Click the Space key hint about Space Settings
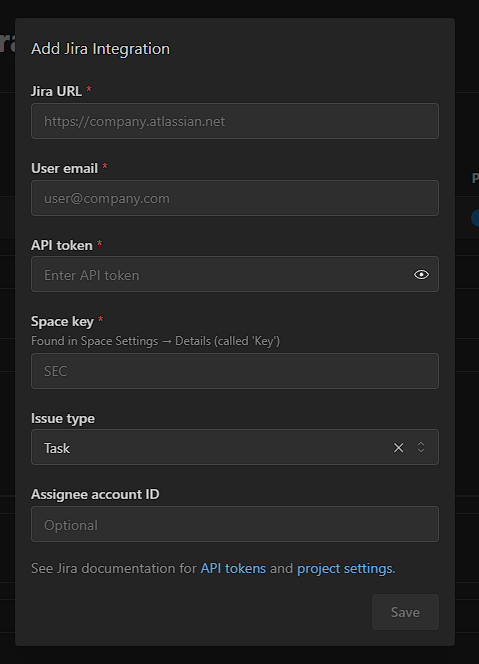 pyautogui.click(x=155, y=341)
